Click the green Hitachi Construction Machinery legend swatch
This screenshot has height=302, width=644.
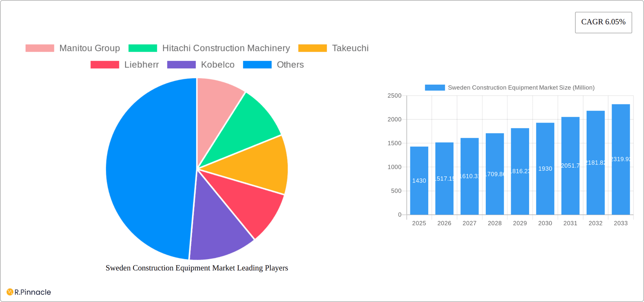click(x=143, y=48)
